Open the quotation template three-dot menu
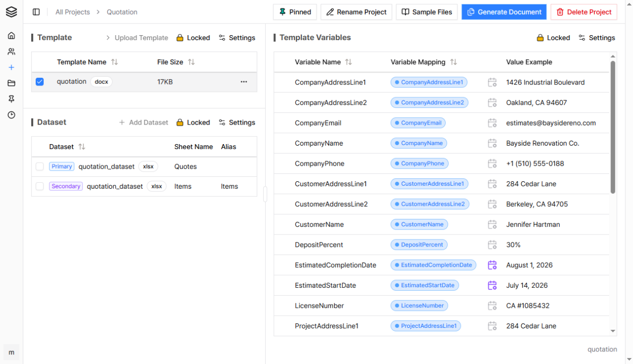This screenshot has width=633, height=364. click(x=244, y=82)
